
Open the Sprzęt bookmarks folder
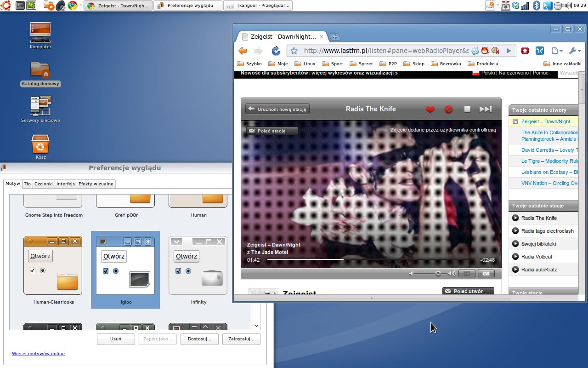click(362, 64)
